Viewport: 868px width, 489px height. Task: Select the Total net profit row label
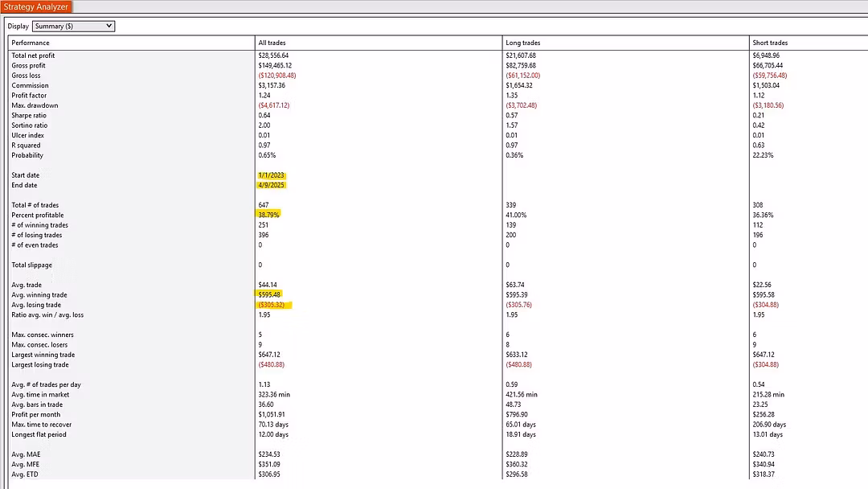(x=33, y=55)
